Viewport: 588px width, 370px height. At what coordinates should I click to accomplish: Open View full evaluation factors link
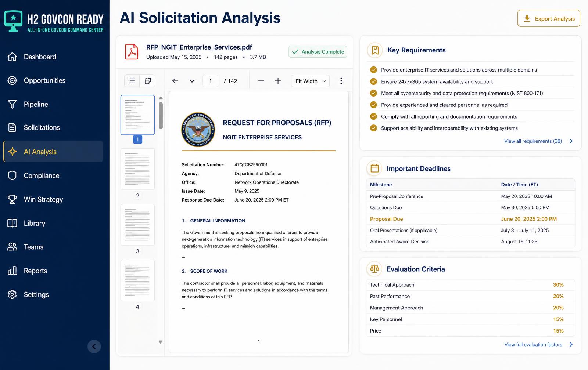click(533, 344)
